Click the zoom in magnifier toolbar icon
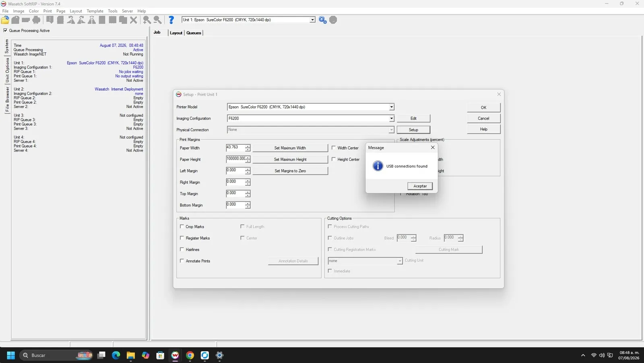This screenshot has height=363, width=644. click(147, 20)
